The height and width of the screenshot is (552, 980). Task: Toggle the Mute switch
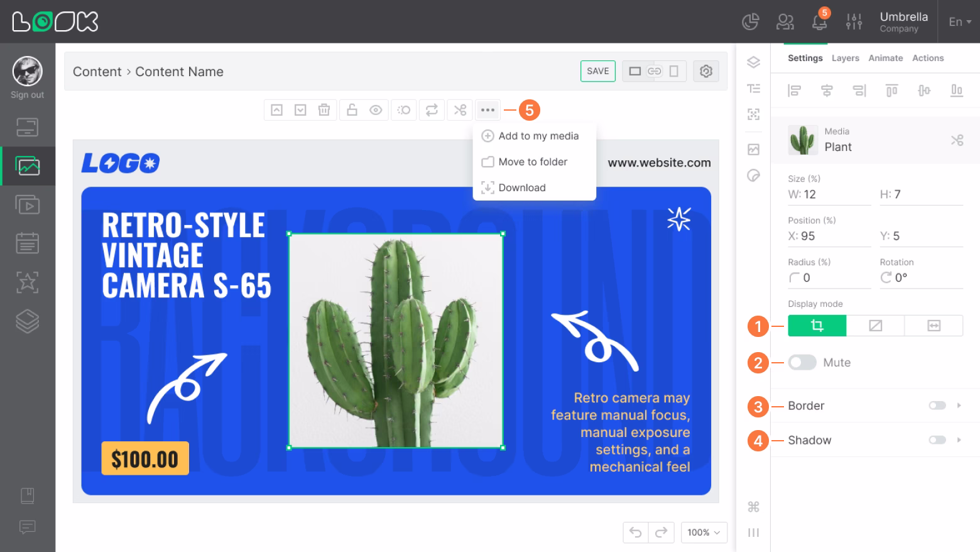(802, 362)
